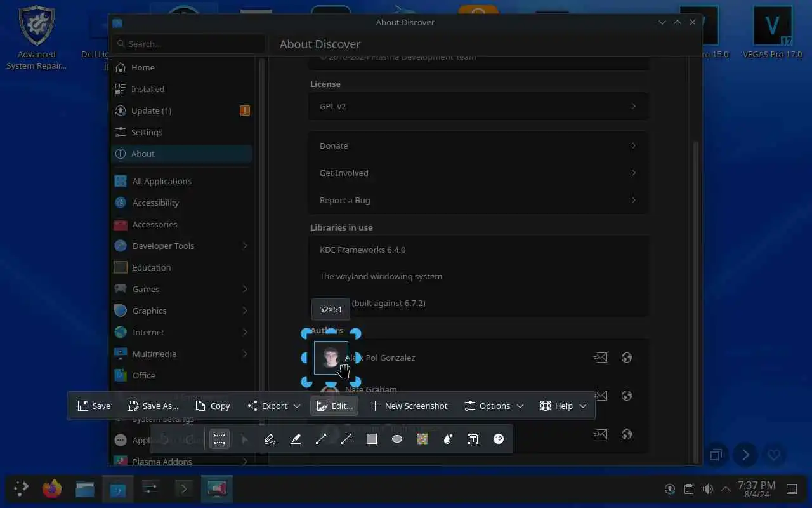This screenshot has height=508, width=812.
Task: Open the Report a Bug row
Action: 478,200
